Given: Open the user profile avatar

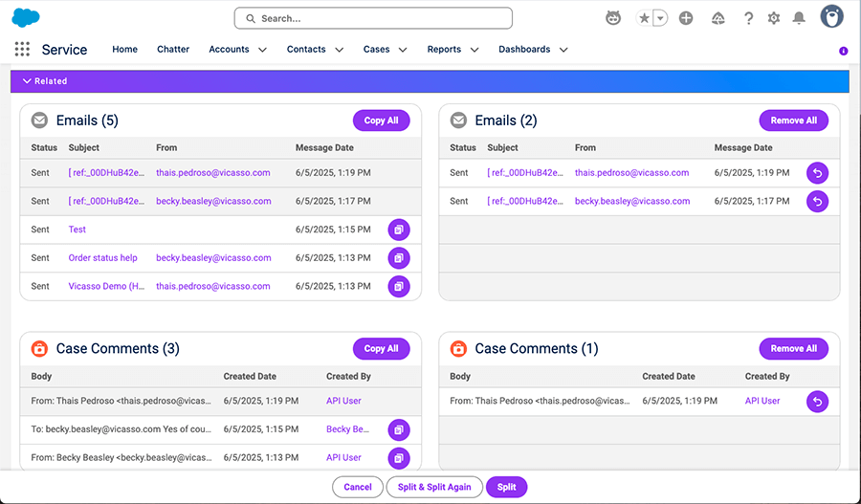Looking at the screenshot, I should tap(832, 17).
